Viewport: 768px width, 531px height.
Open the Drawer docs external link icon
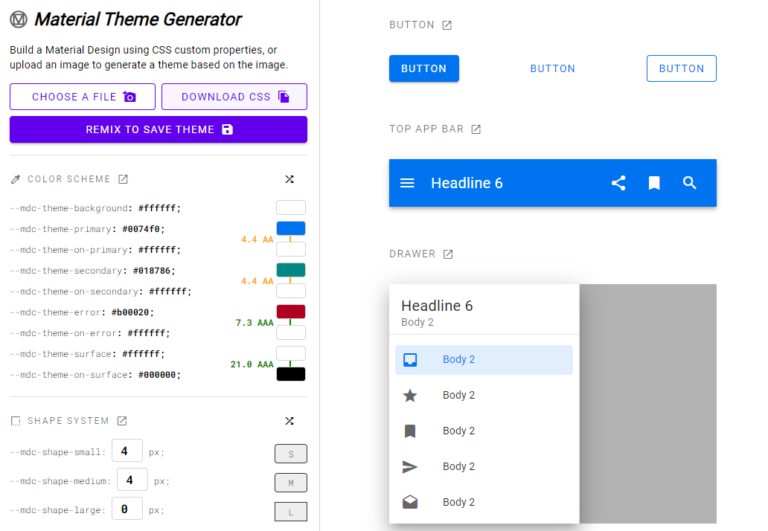click(448, 254)
